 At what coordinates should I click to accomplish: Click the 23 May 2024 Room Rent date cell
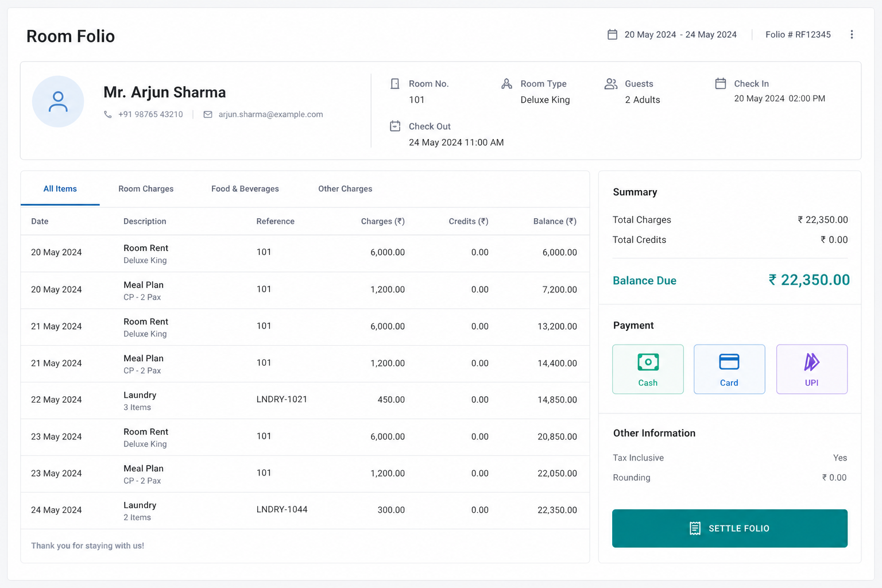(56, 436)
